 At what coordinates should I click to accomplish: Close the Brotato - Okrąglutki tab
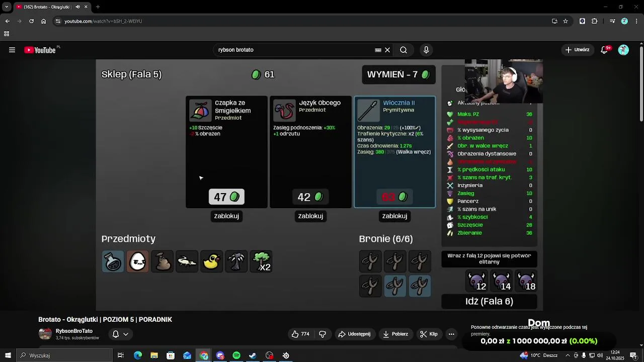point(86,7)
